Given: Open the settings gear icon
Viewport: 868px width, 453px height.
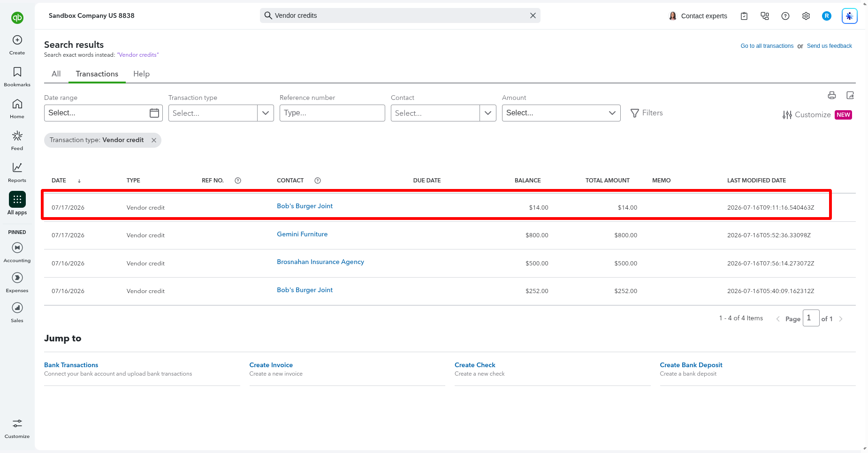Looking at the screenshot, I should pos(806,16).
